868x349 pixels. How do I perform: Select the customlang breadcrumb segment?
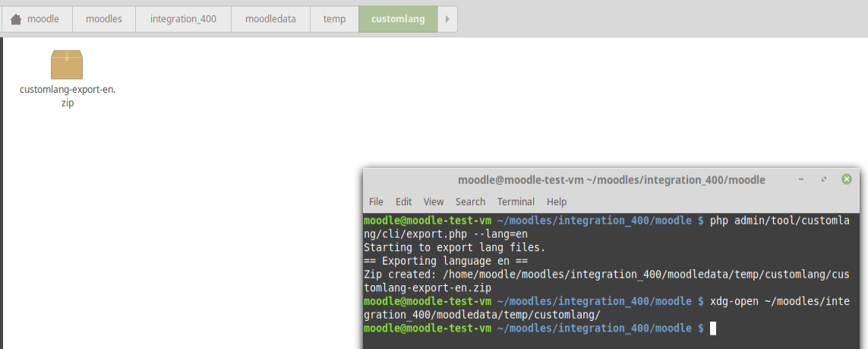pos(398,19)
